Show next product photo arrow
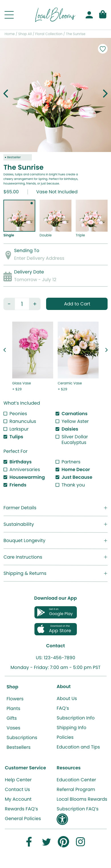111x868 pixels. [x=105, y=94]
